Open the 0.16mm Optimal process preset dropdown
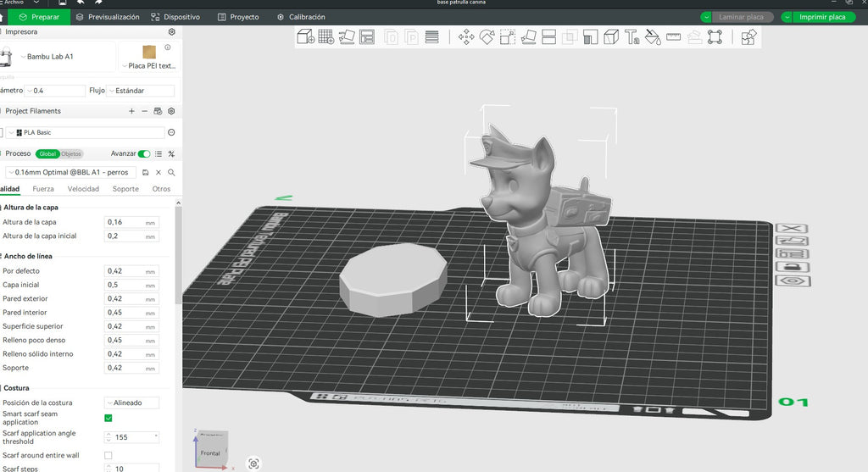Screen dimensions: 868x472 coord(71,173)
